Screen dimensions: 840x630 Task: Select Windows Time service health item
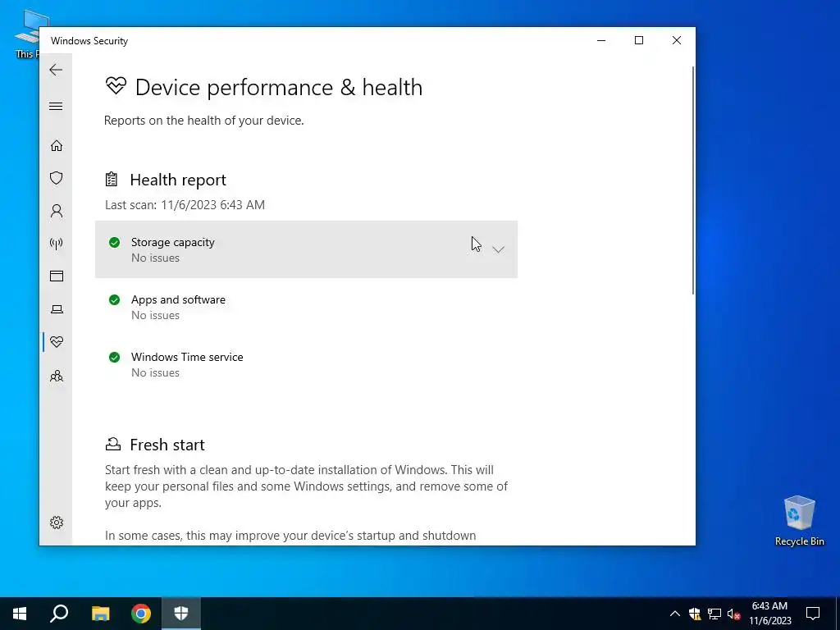(307, 364)
